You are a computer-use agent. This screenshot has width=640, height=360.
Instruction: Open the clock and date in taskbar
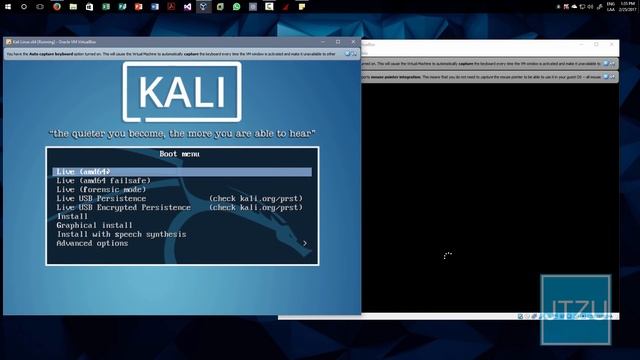click(627, 7)
